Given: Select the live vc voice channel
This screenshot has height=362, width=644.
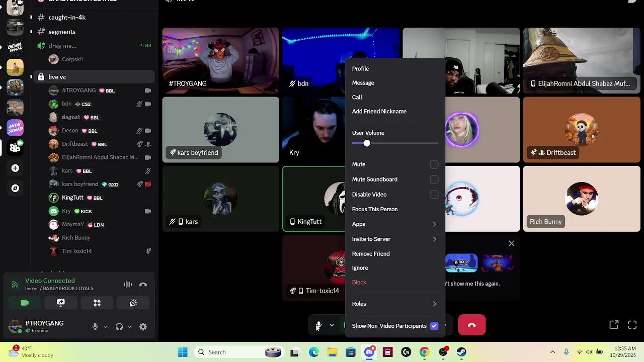Looking at the screenshot, I should click(93, 77).
